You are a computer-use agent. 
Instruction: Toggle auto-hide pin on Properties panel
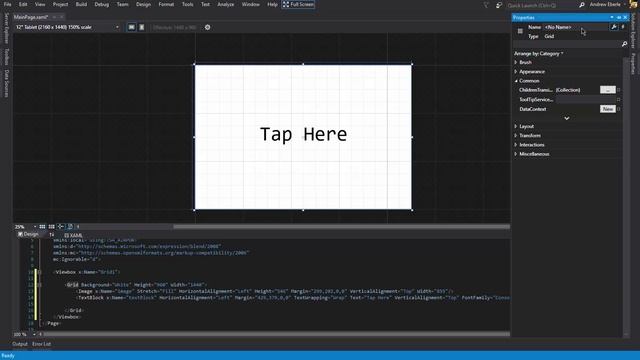(x=619, y=18)
